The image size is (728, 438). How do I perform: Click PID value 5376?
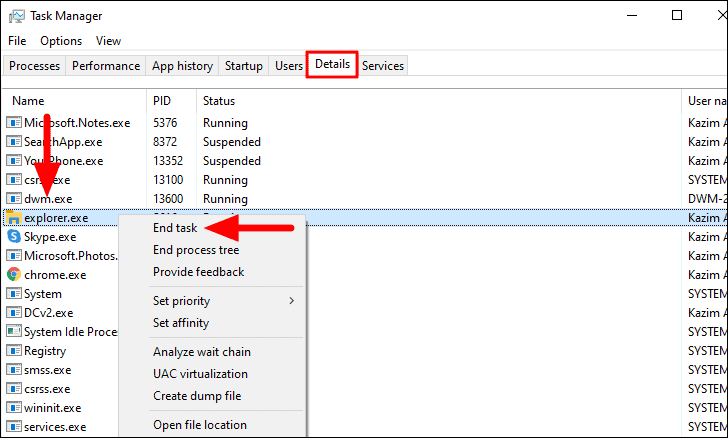click(165, 123)
